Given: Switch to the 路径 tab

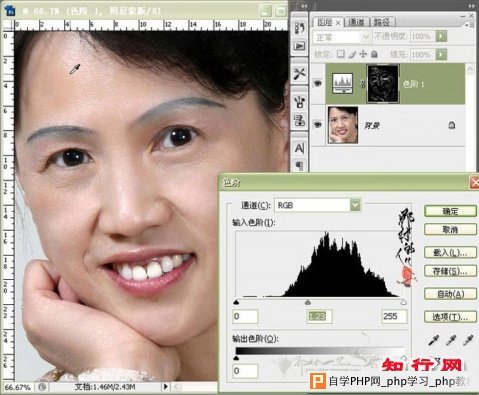Looking at the screenshot, I should [382, 22].
